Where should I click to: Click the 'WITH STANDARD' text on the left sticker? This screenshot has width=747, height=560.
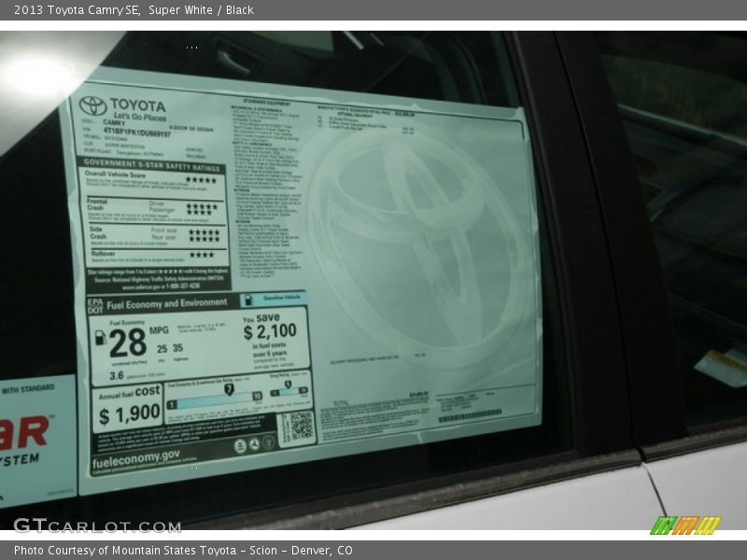[28, 389]
